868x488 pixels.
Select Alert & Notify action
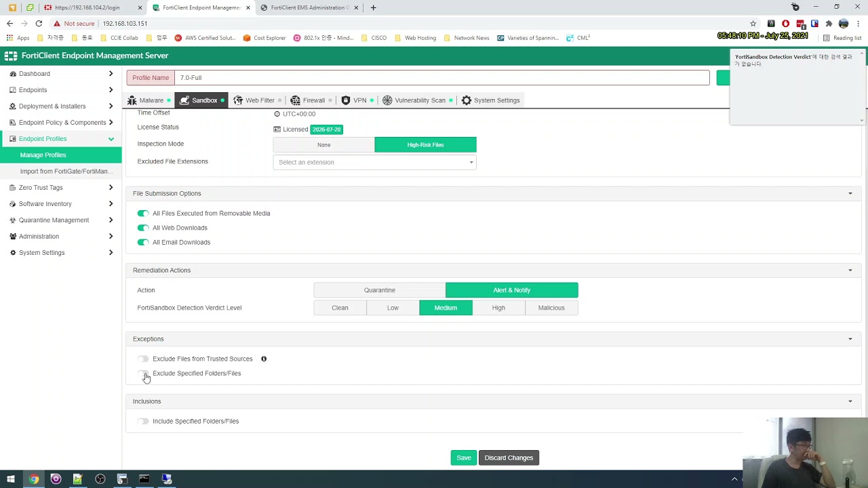point(511,290)
